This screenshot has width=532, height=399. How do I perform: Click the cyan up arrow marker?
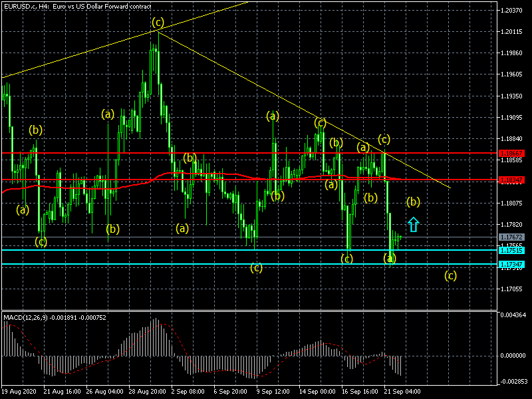pyautogui.click(x=413, y=225)
